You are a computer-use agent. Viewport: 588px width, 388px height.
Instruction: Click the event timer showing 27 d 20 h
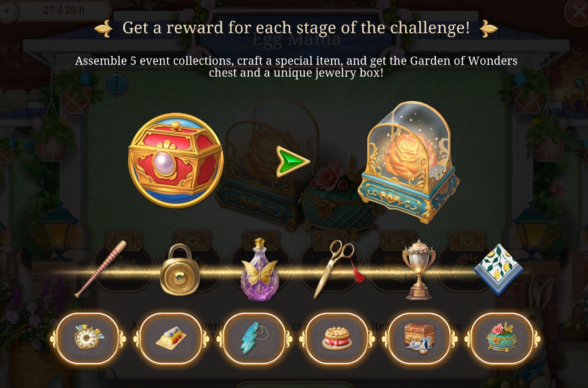point(64,10)
